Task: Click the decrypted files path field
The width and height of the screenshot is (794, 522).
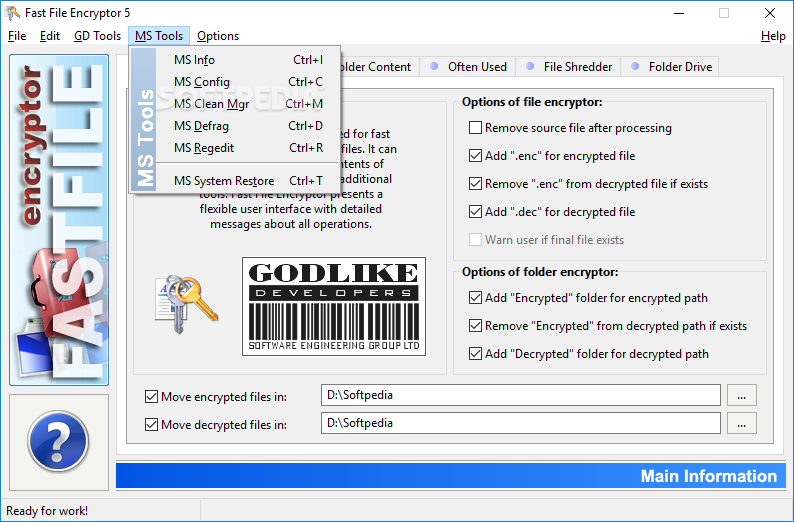Action: (521, 423)
